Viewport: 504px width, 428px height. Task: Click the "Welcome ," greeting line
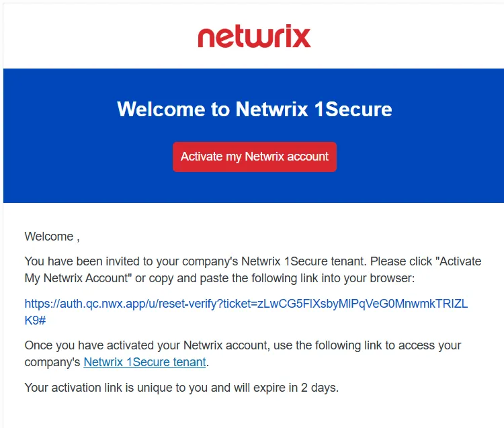pyautogui.click(x=52, y=237)
